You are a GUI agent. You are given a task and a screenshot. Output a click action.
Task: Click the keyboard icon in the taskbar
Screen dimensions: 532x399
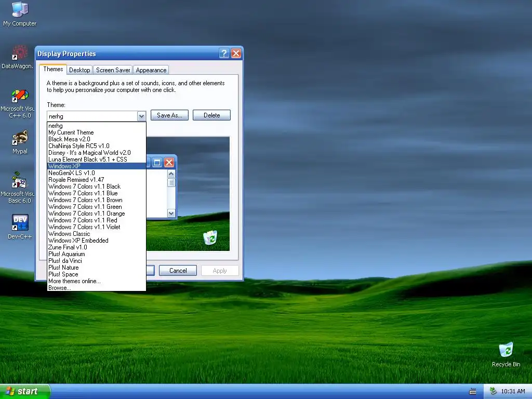(x=472, y=392)
